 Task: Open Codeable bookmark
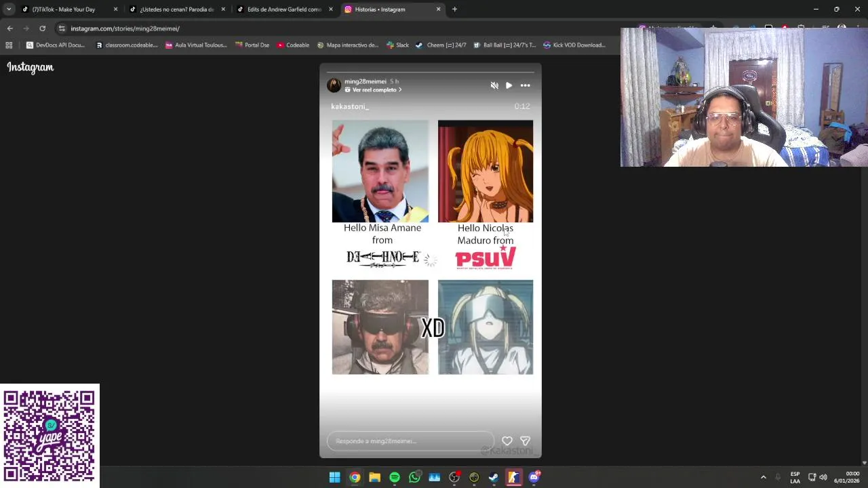tap(293, 45)
